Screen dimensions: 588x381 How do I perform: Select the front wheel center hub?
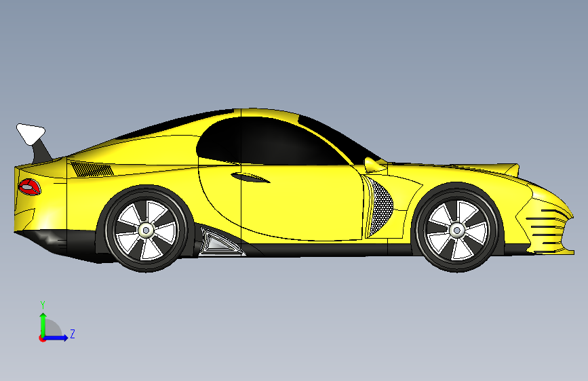pyautogui.click(x=457, y=230)
